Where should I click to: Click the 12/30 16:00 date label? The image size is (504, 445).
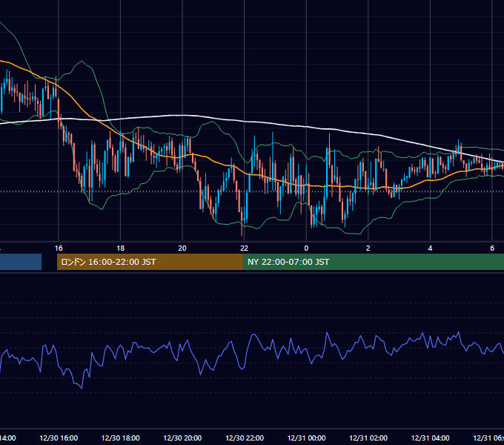(59, 438)
